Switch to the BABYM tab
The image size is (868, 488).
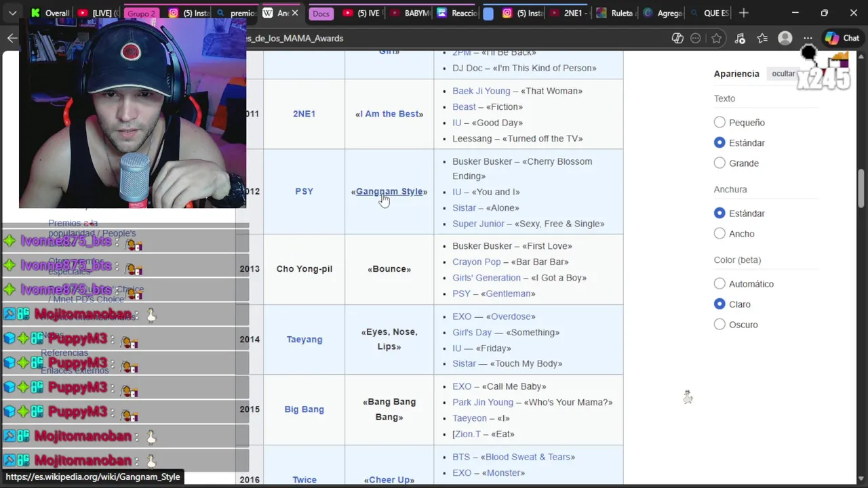[410, 13]
